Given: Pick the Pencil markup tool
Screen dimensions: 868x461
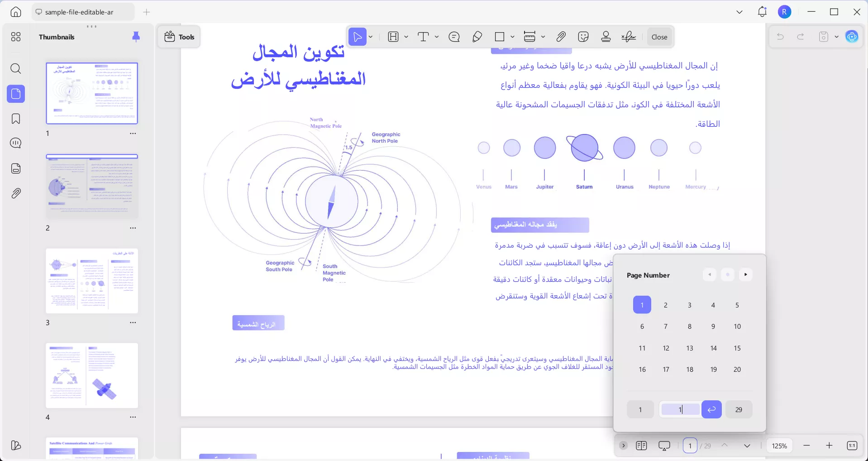Looking at the screenshot, I should click(477, 37).
